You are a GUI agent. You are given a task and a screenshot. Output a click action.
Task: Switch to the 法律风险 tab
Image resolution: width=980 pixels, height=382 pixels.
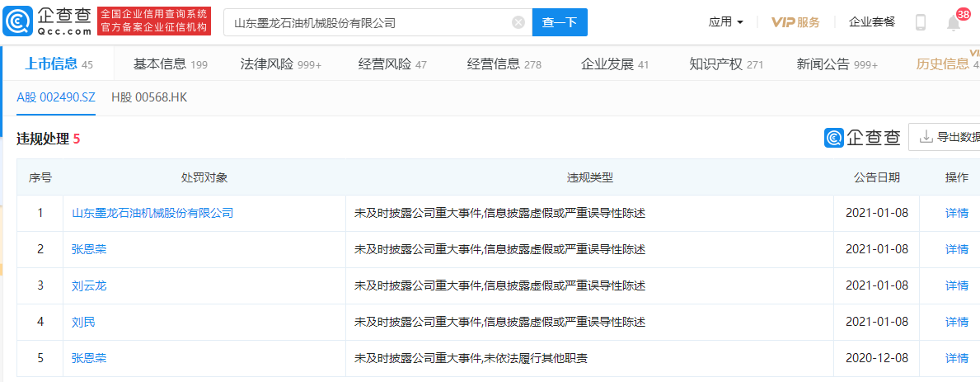point(280,64)
